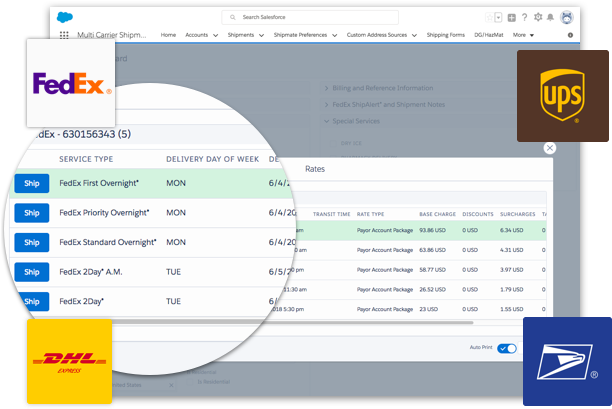This screenshot has width=612, height=409.
Task: Select the 4.31 USD surcharge cell
Action: pyautogui.click(x=512, y=250)
